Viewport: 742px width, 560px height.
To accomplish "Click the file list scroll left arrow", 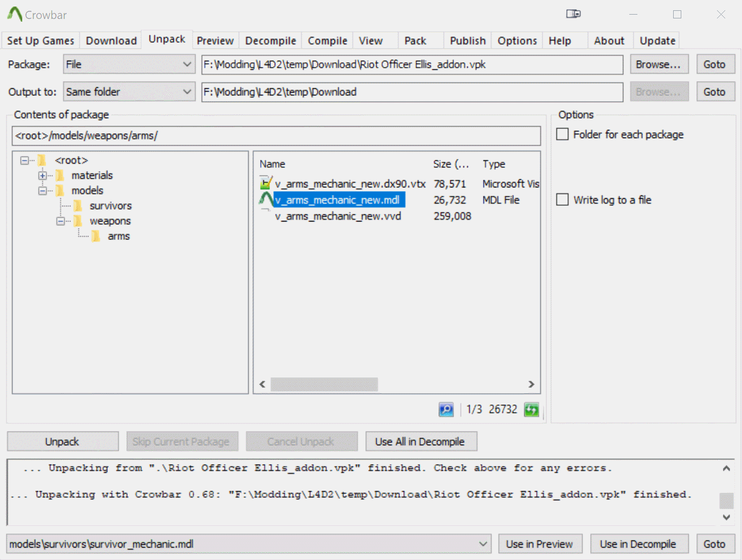I will [262, 385].
